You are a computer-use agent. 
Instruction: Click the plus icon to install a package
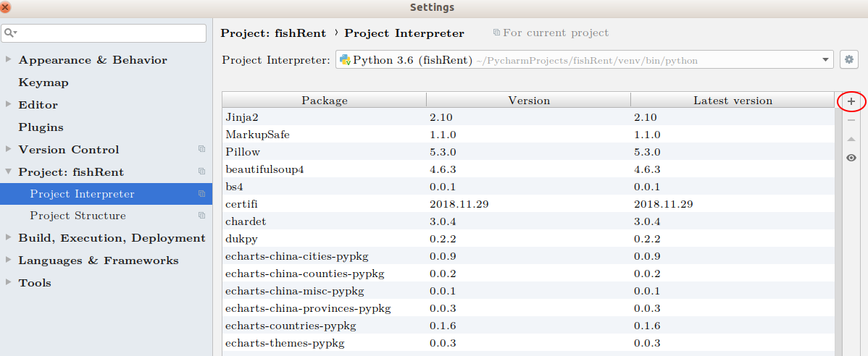pyautogui.click(x=851, y=102)
